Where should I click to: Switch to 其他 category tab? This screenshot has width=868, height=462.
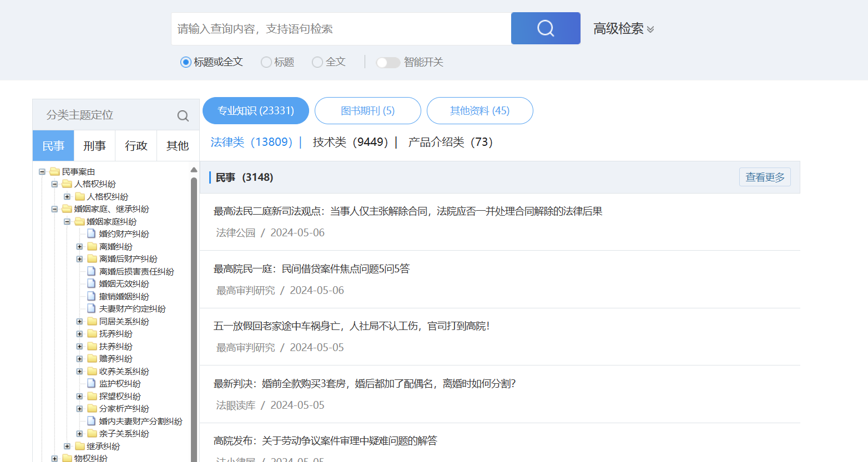click(x=178, y=146)
